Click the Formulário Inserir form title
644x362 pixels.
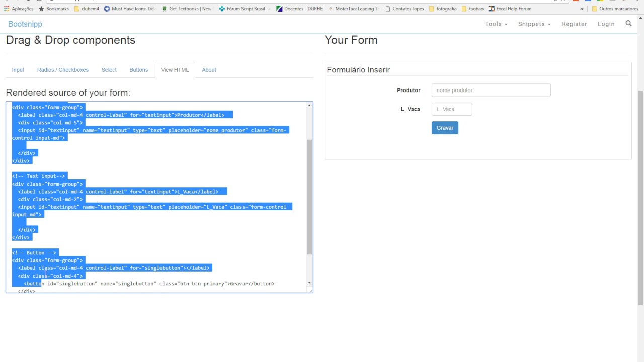point(358,70)
